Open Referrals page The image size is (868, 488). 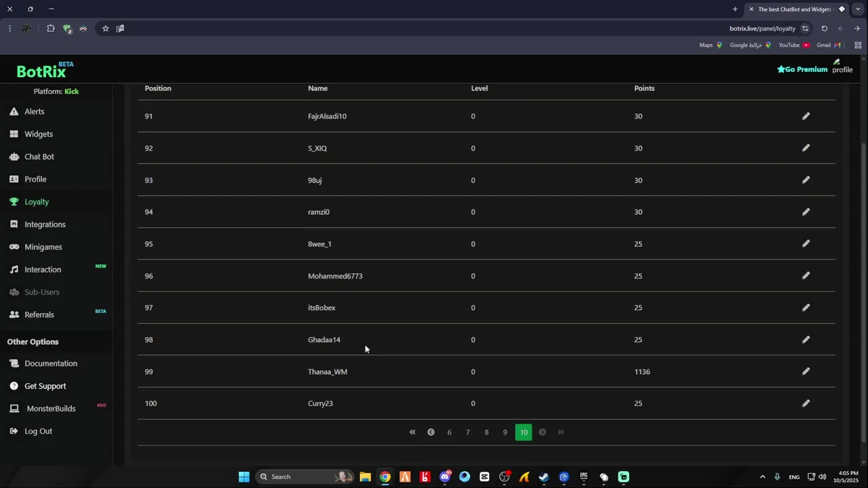39,314
